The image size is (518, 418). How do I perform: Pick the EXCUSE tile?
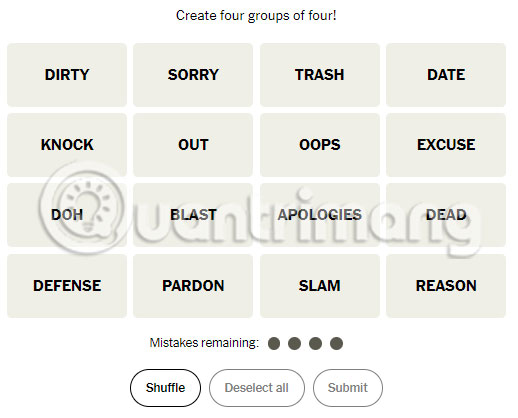[446, 145]
